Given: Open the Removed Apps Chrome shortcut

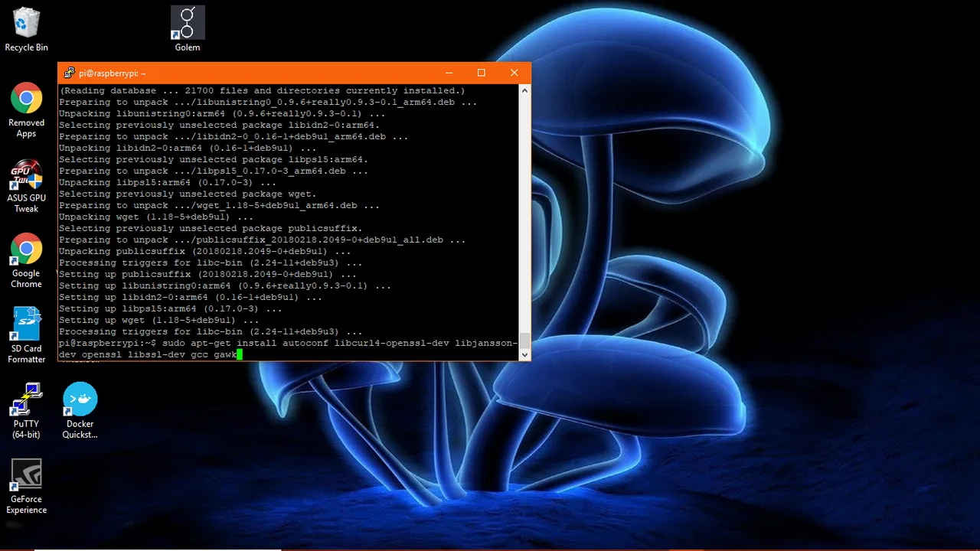Looking at the screenshot, I should pos(26,110).
